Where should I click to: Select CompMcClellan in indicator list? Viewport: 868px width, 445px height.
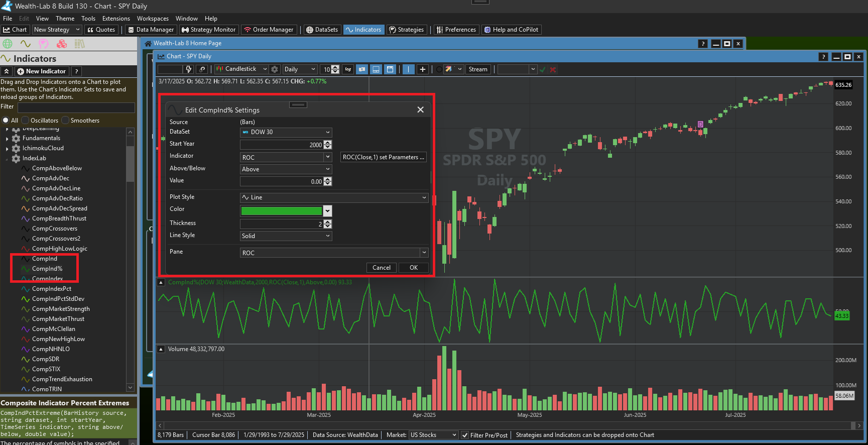tap(54, 329)
